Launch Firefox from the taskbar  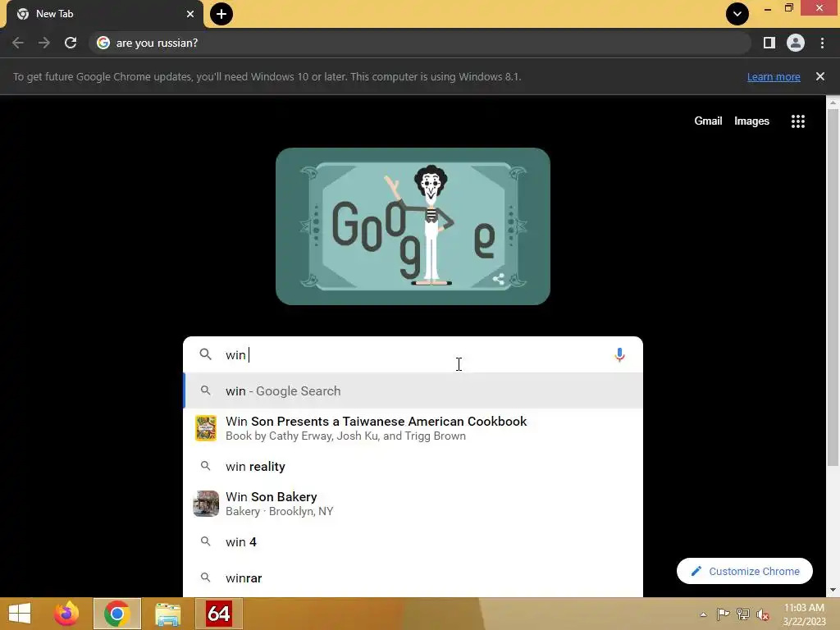(x=66, y=614)
